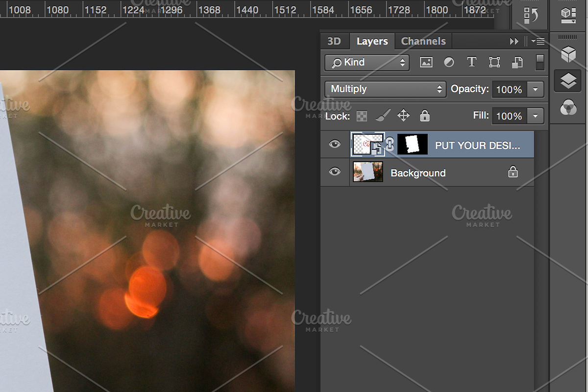Image resolution: width=588 pixels, height=392 pixels.
Task: Lock transparent pixels checkerboard icon
Action: tap(362, 116)
